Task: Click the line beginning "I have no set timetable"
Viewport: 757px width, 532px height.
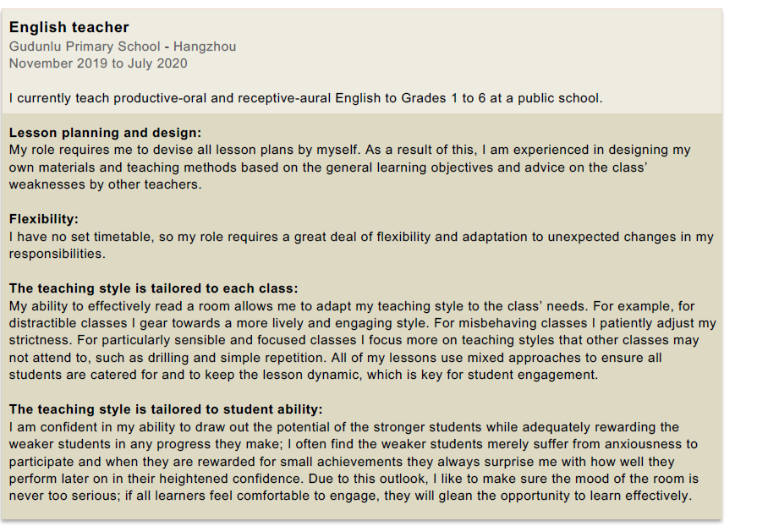Action: coord(361,237)
